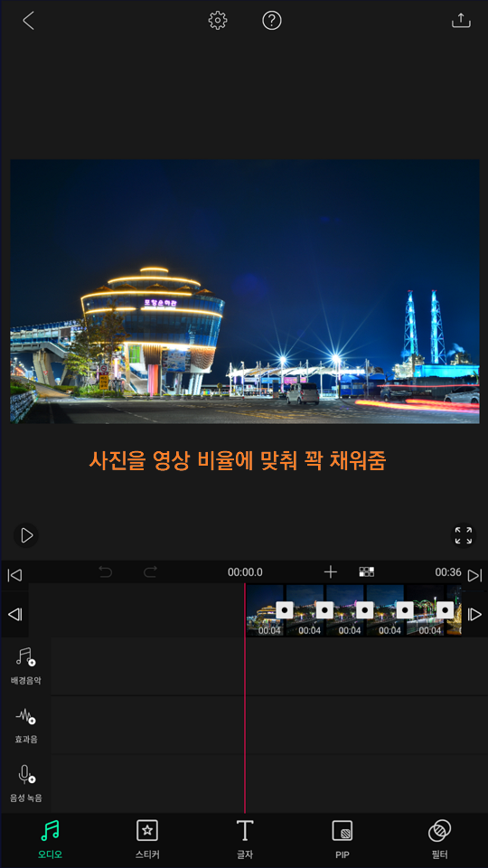The image size is (488, 868).
Task: Switch preview to fullscreen
Action: [x=464, y=535]
